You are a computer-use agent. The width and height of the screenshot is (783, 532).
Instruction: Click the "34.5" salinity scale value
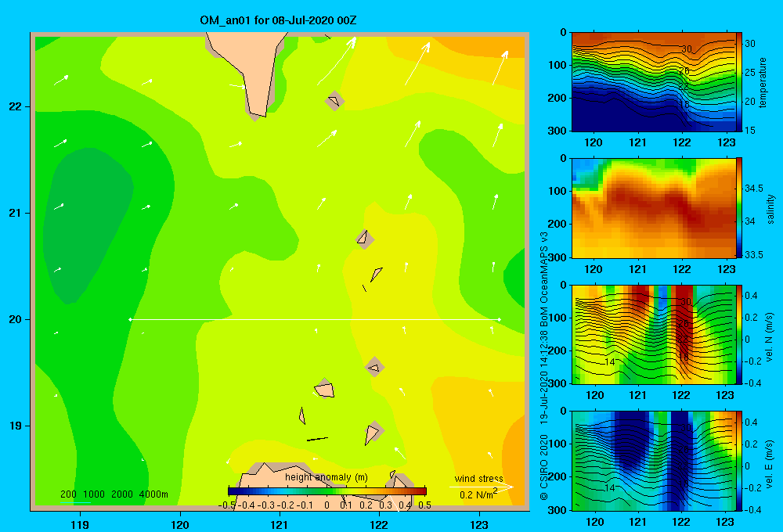click(753, 188)
